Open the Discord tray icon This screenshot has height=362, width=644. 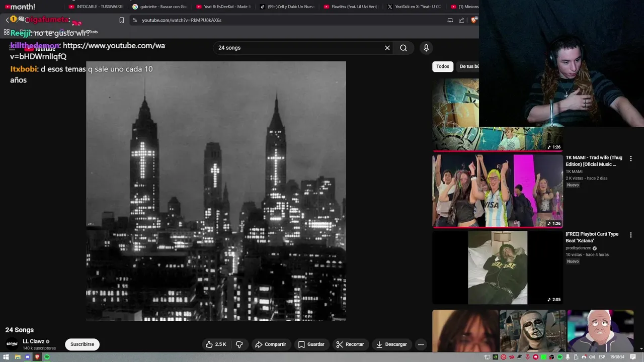click(584, 357)
